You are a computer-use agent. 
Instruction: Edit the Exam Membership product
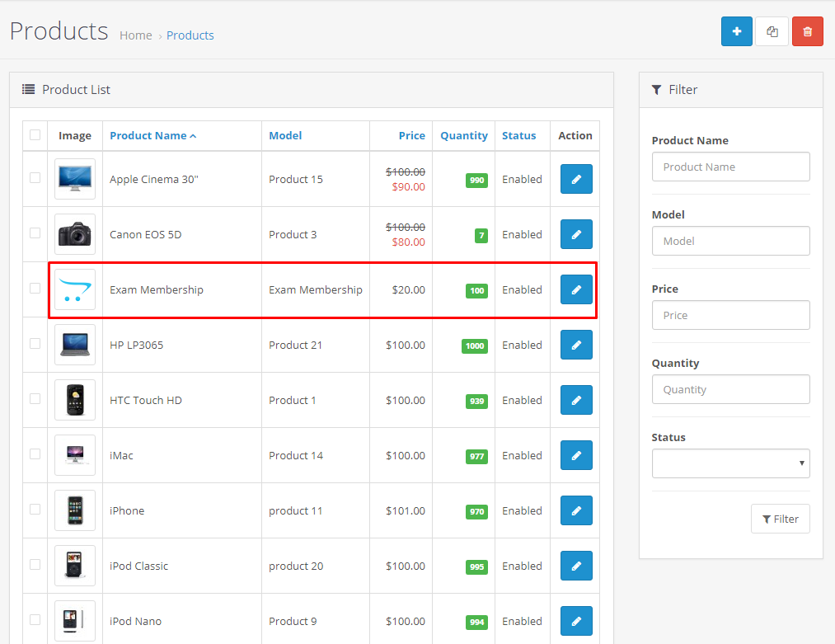(x=576, y=289)
